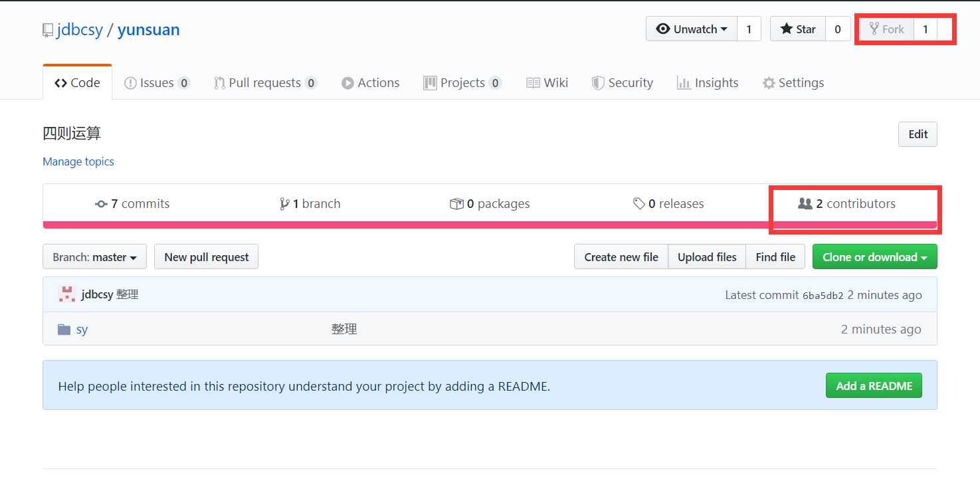Open the jdbcsy owner profile link

[79, 30]
